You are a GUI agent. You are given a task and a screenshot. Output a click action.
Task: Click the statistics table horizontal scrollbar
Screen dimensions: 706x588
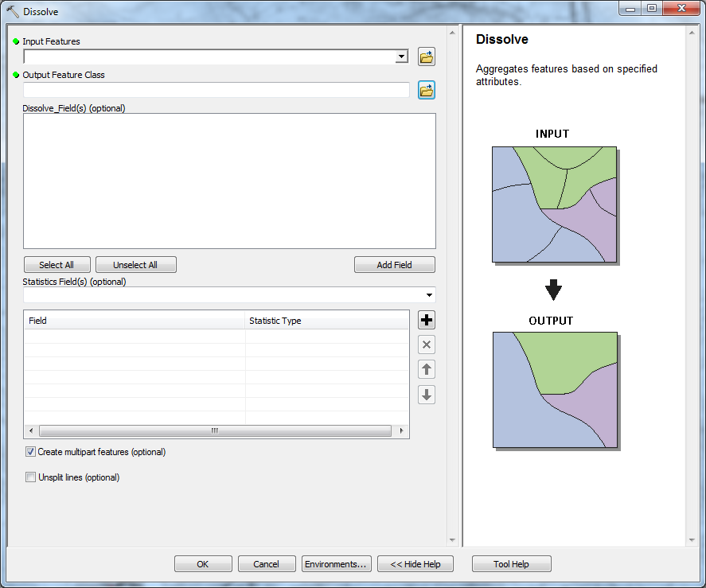point(215,430)
